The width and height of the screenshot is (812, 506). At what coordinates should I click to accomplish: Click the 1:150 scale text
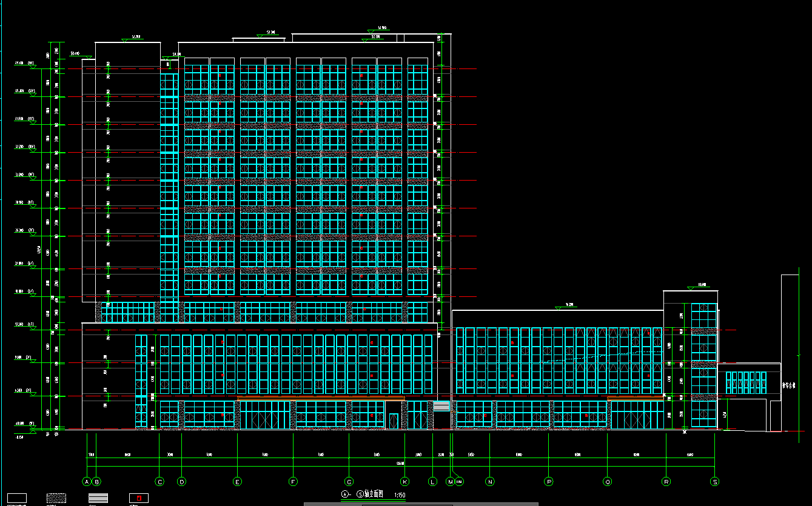tap(400, 495)
